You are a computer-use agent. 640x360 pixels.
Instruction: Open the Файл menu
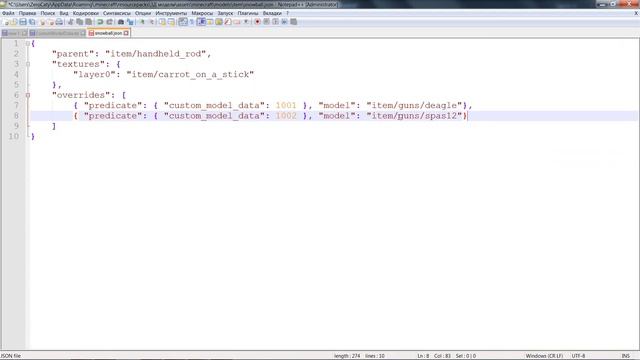point(8,13)
